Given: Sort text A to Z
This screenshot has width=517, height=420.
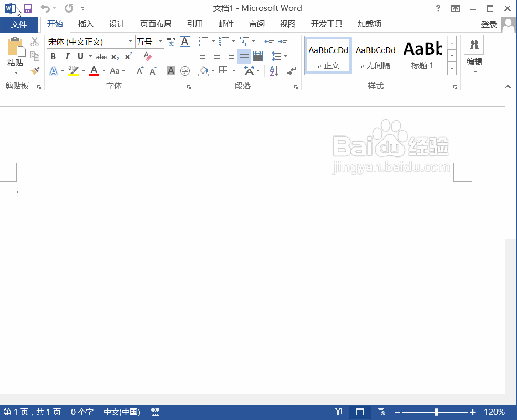Looking at the screenshot, I should [x=274, y=70].
